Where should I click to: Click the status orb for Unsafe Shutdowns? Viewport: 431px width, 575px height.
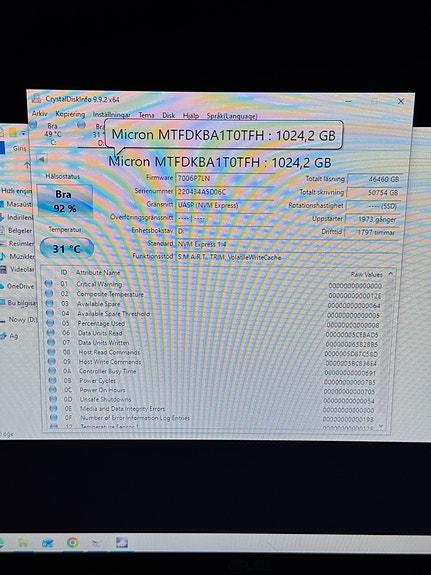[54, 399]
